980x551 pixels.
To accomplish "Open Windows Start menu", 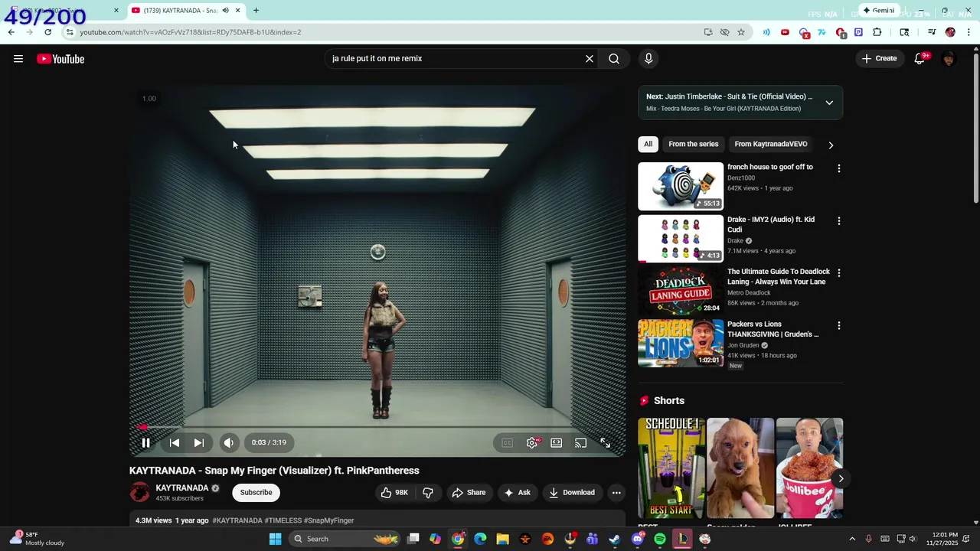I will click(x=275, y=539).
